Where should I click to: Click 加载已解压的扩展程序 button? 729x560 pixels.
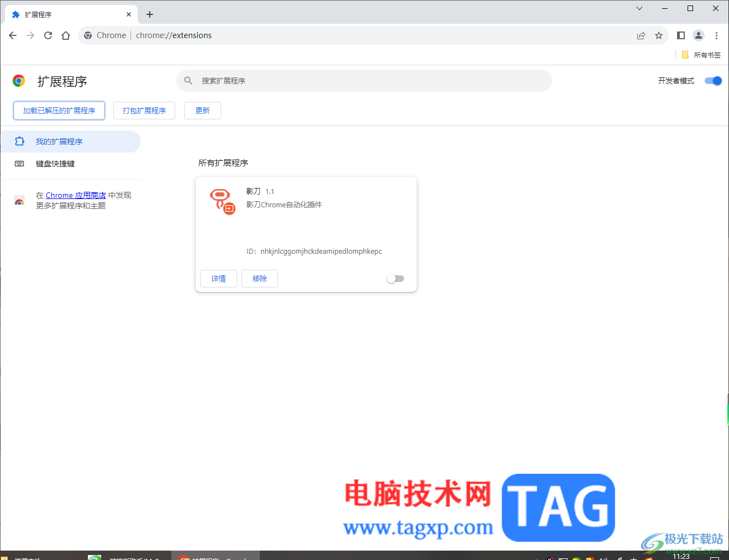click(x=59, y=111)
